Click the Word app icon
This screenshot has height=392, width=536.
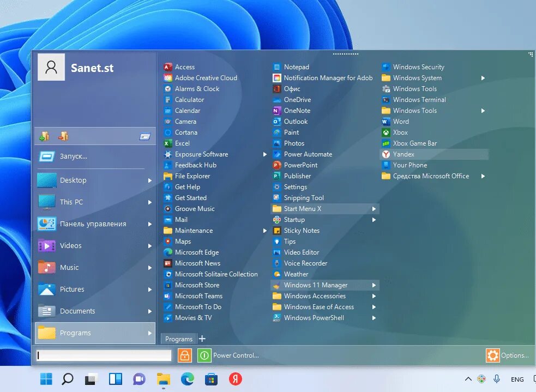coord(386,122)
